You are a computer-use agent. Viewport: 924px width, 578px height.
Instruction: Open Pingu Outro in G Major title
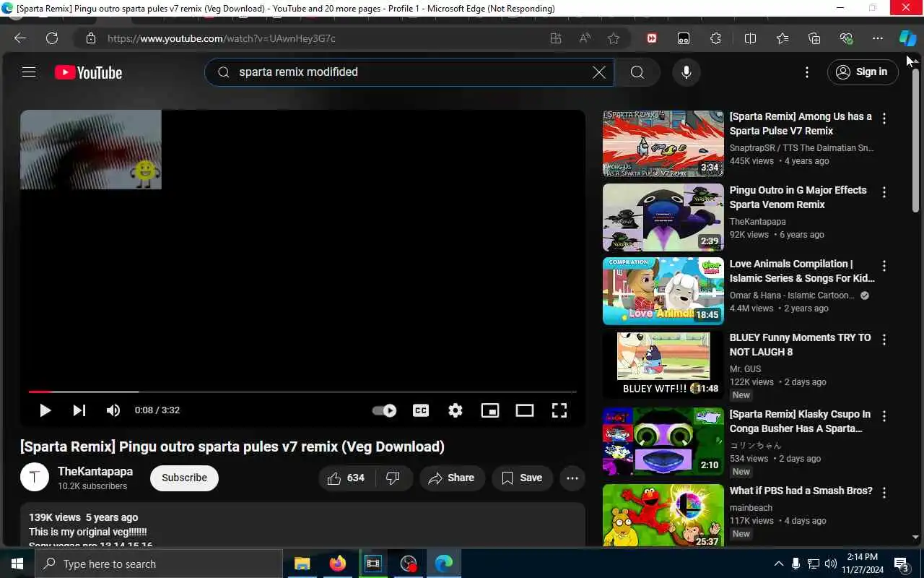pos(798,197)
